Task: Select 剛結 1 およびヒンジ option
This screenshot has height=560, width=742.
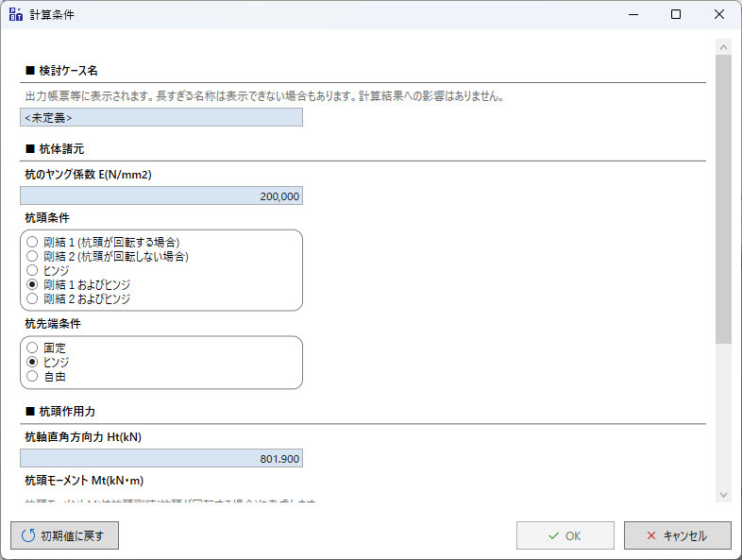Action: tap(33, 284)
